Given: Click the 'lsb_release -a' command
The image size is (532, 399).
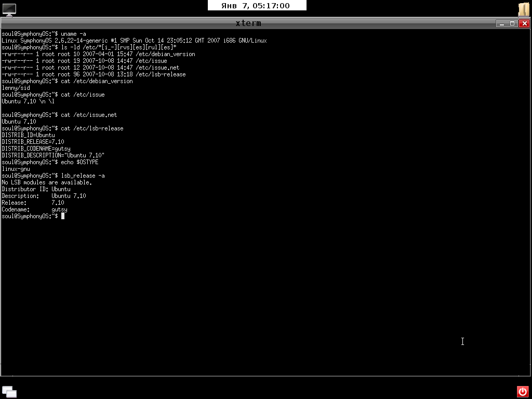Looking at the screenshot, I should [83, 176].
